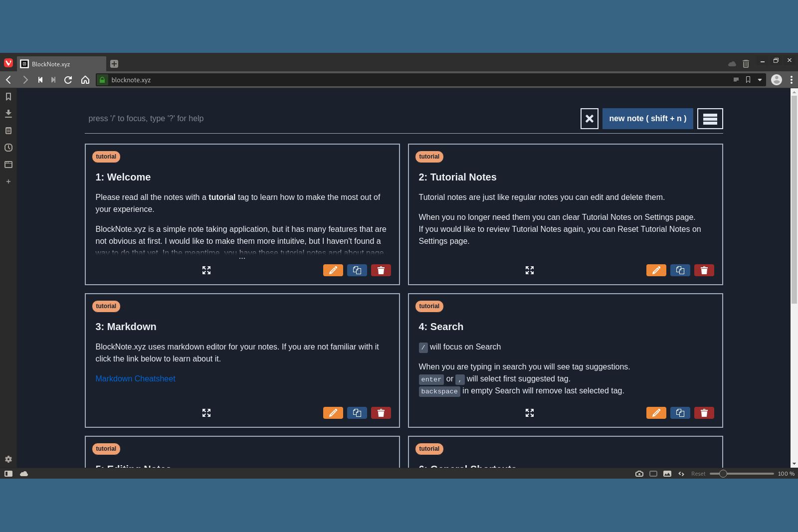The height and width of the screenshot is (532, 798).
Task: Edit the '4: Search' note
Action: [656, 413]
